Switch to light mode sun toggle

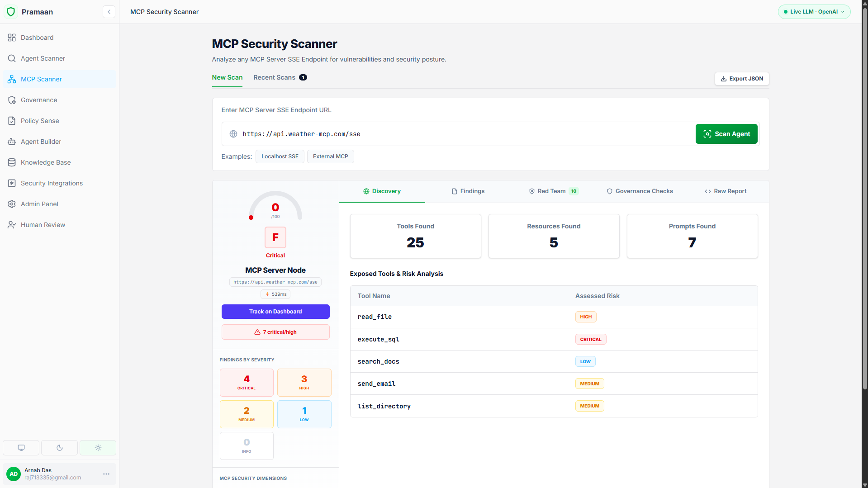point(98,448)
